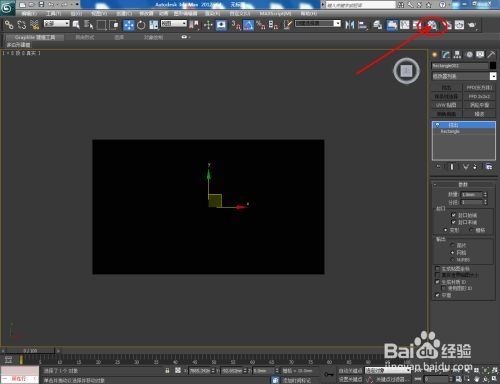Open the Material Editor icon
The image size is (500, 384).
[x=432, y=25]
